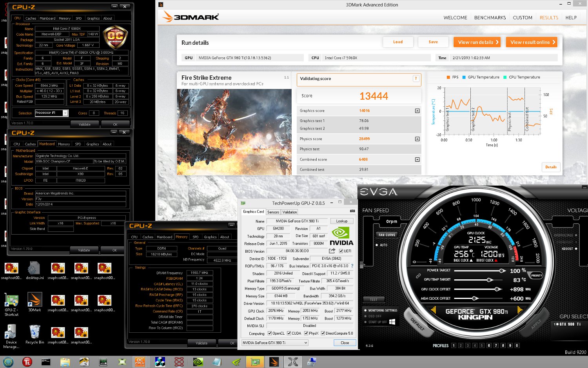Viewport: 588px width, 368px height.
Task: Click the FAN CURVE button
Action: 387,235
